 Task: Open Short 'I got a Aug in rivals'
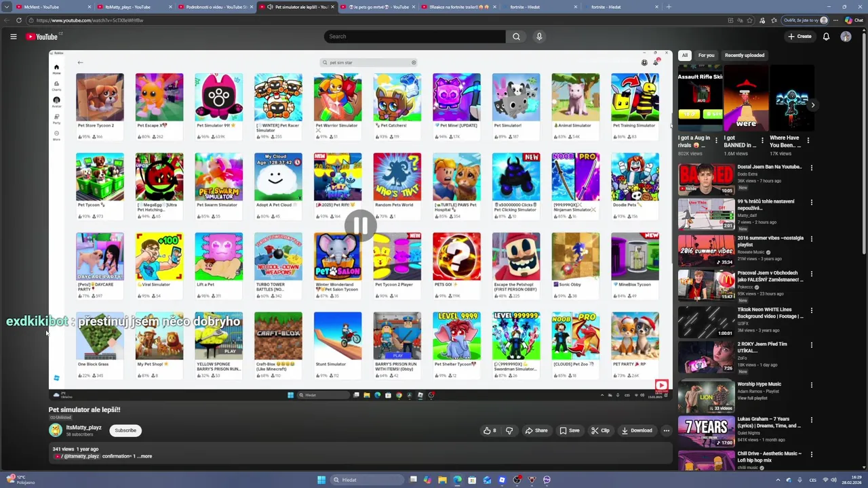[700, 98]
